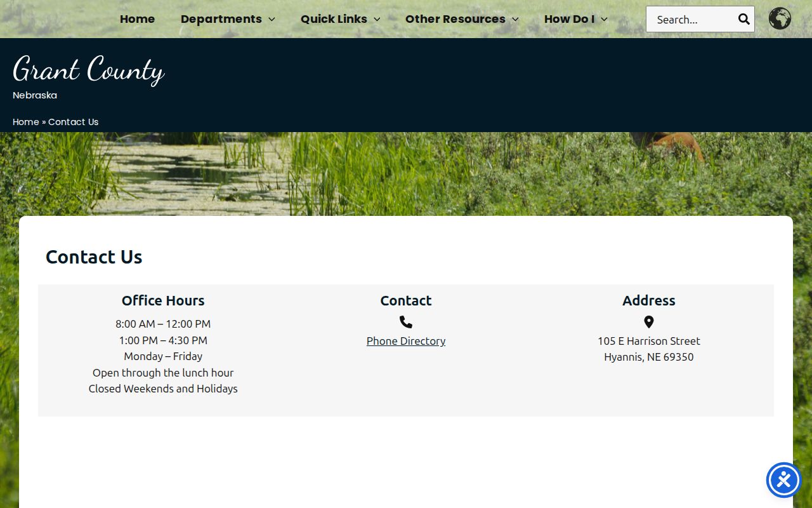Open the How Do I menu
Viewport: 812px width, 508px height.
click(569, 19)
